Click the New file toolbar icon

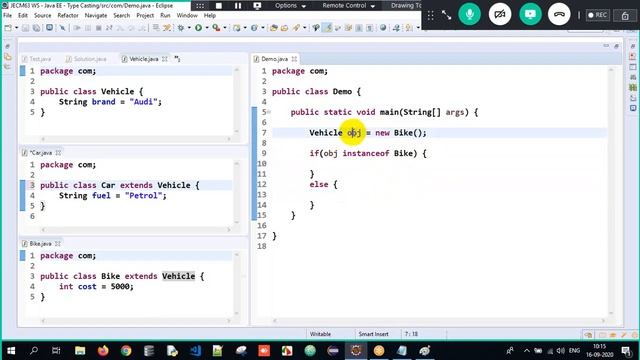[x=8, y=28]
